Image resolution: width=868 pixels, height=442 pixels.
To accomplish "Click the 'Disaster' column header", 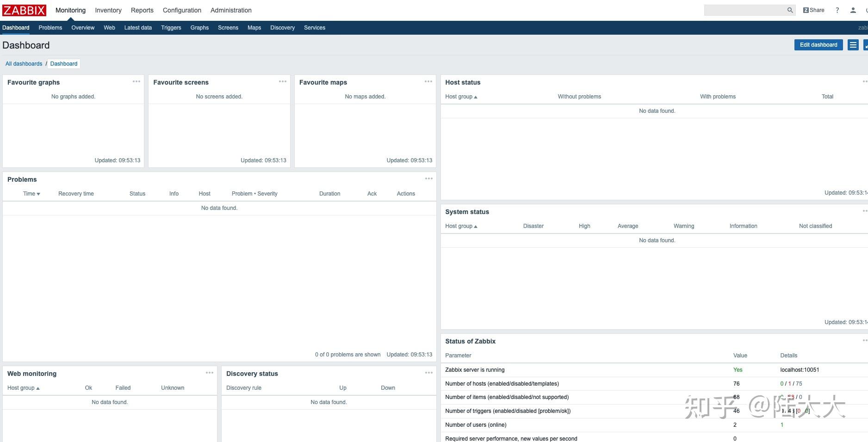I will pyautogui.click(x=533, y=226).
